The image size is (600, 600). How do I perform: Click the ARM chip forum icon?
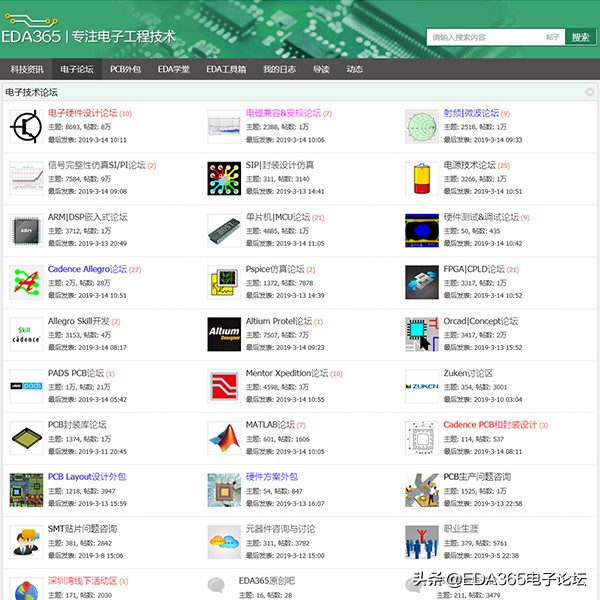pos(24,230)
